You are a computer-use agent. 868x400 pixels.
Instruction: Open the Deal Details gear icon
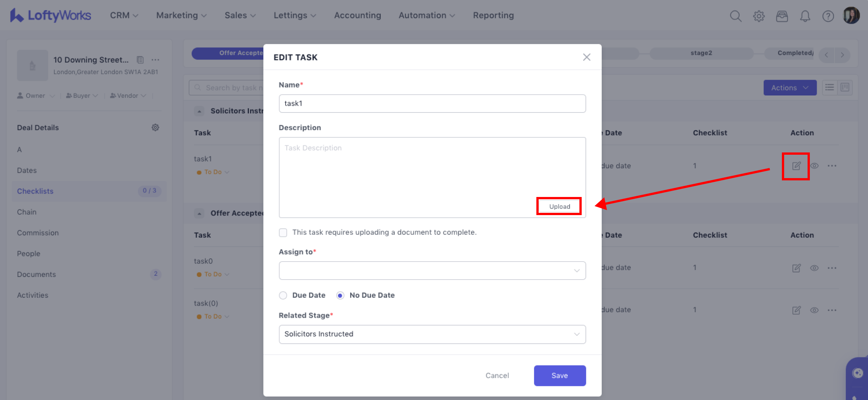click(x=155, y=128)
